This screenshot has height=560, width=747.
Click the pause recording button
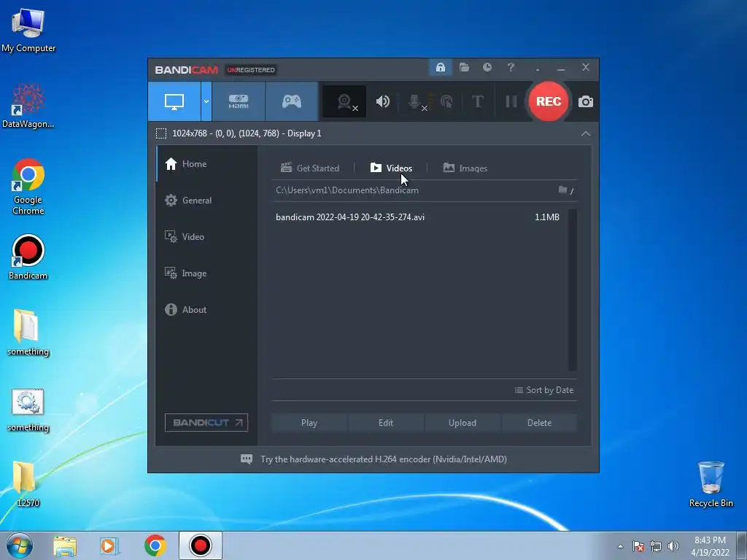[511, 101]
